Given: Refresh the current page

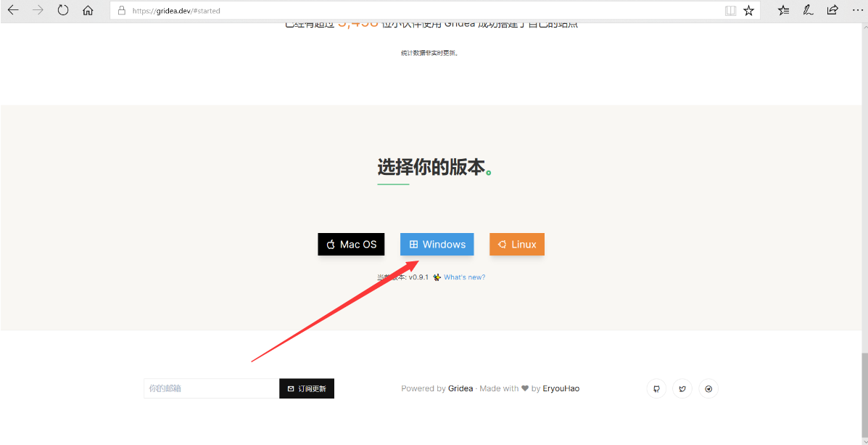Looking at the screenshot, I should pos(64,10).
